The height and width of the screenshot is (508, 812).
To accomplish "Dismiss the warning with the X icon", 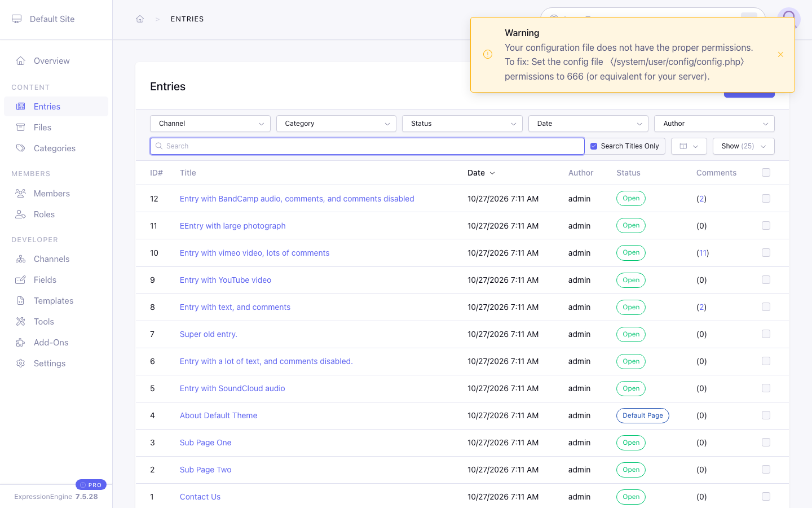I will tap(780, 55).
